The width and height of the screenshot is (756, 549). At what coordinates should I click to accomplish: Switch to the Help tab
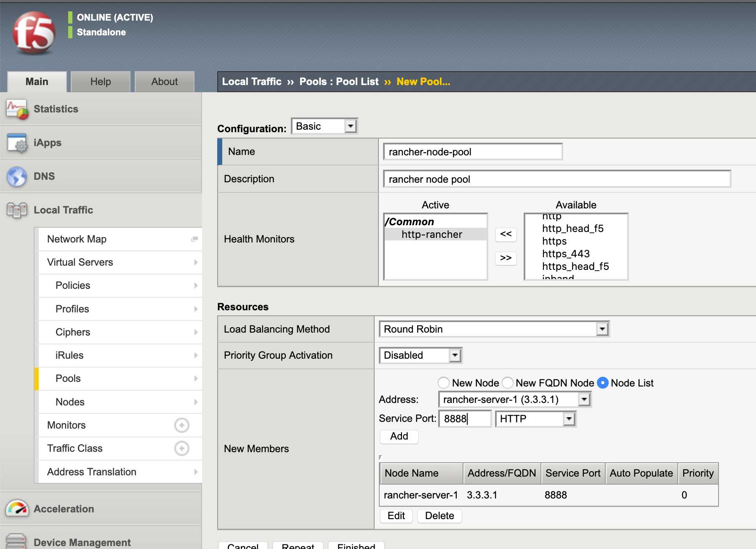coord(101,82)
